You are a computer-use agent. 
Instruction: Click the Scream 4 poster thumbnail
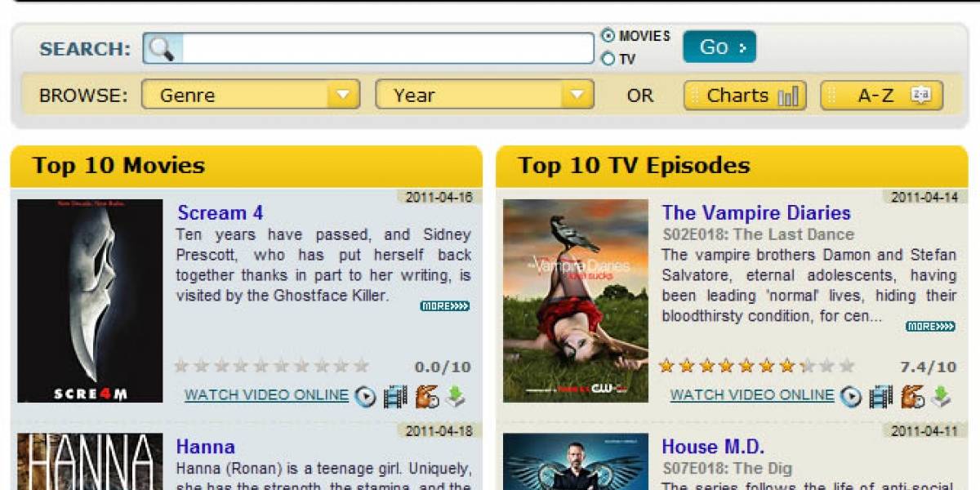90,301
